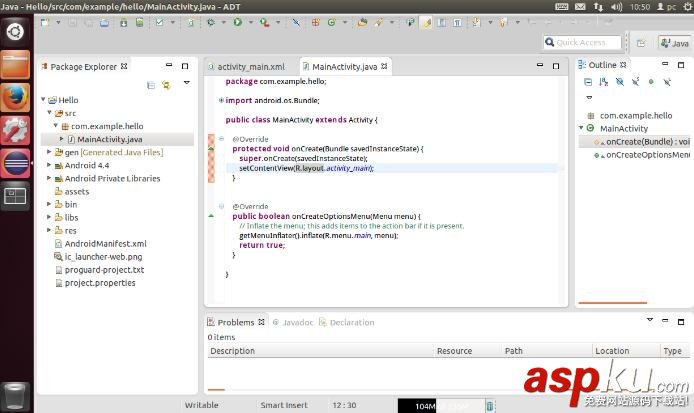Screen dimensions: 694x413
Task: Open the Outline view menu arrow
Action: [x=589, y=97]
